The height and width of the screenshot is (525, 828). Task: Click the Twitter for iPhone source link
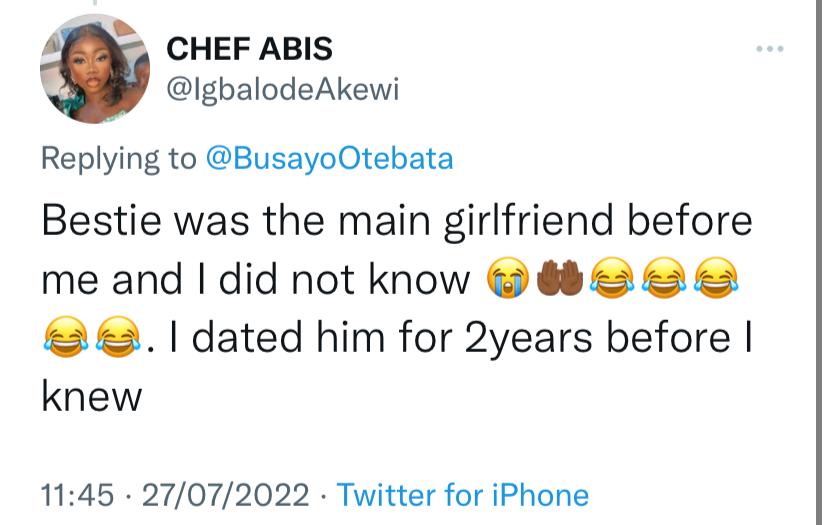pyautogui.click(x=463, y=495)
